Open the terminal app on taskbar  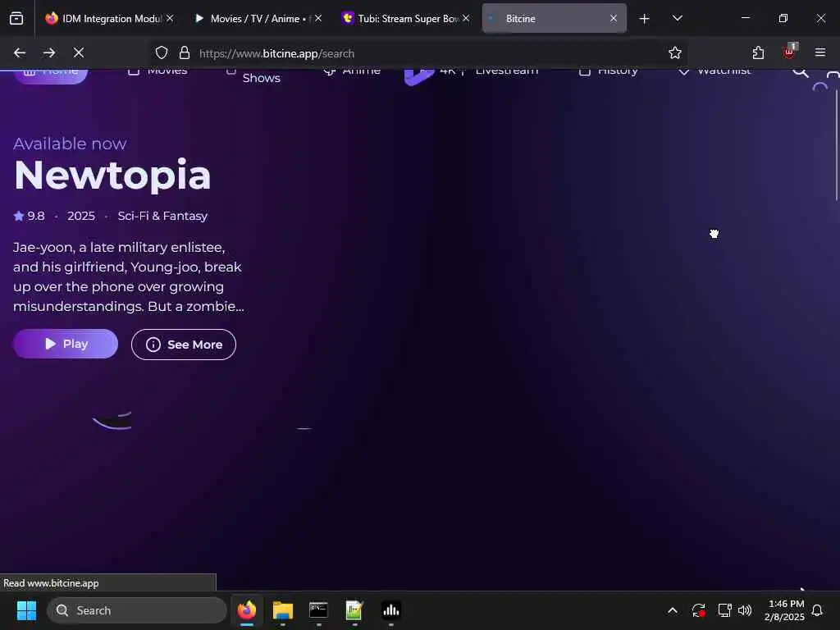tap(319, 610)
